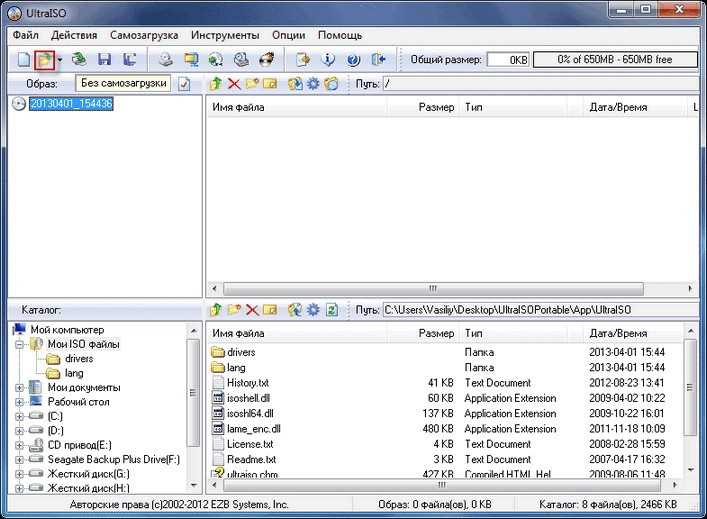This screenshot has width=707, height=519.
Task: Sort image list by Имя файла header
Action: 297,107
